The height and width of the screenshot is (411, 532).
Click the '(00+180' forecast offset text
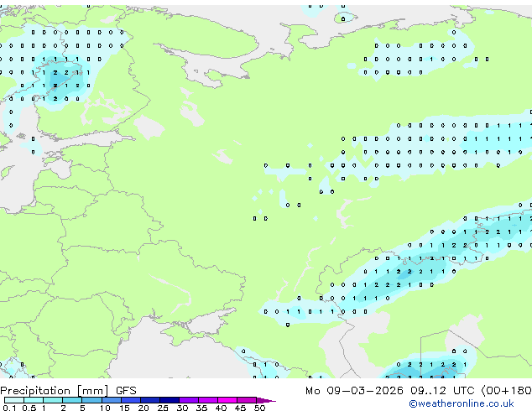[x=506, y=391]
